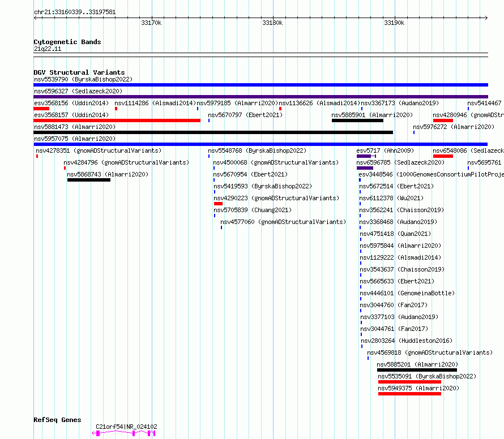The image size is (504, 439).
Task: Click red bar under nsv5535091 (ByrskaBishop2022)
Action: click(410, 382)
